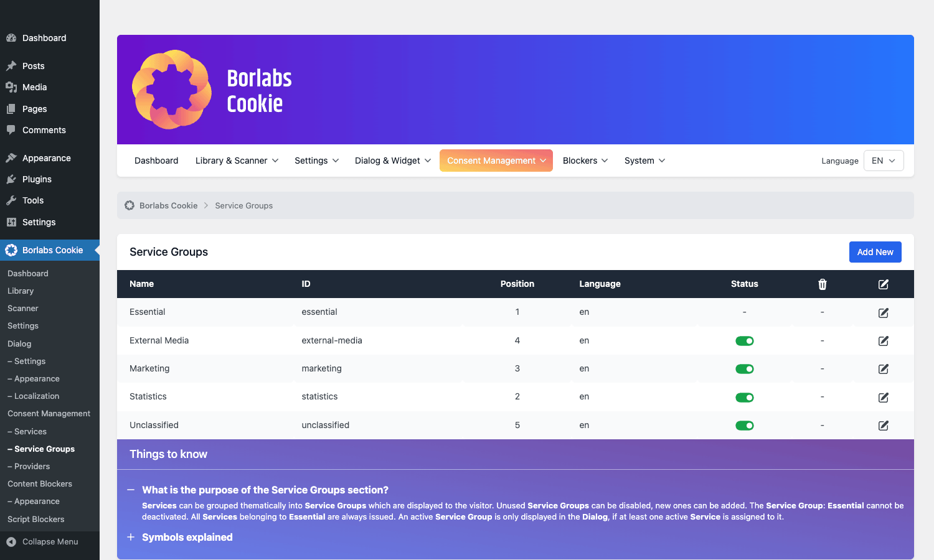Open Dashboard tab in plugin navigation bar

tap(156, 161)
